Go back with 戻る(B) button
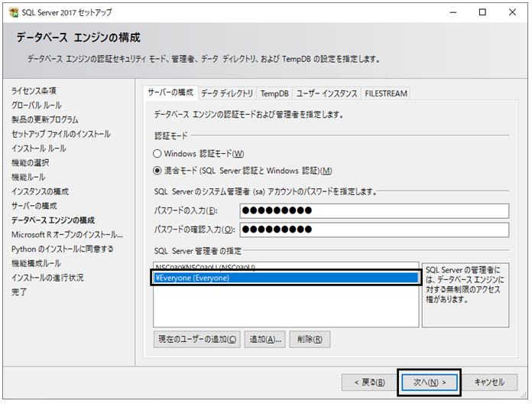 tap(369, 383)
